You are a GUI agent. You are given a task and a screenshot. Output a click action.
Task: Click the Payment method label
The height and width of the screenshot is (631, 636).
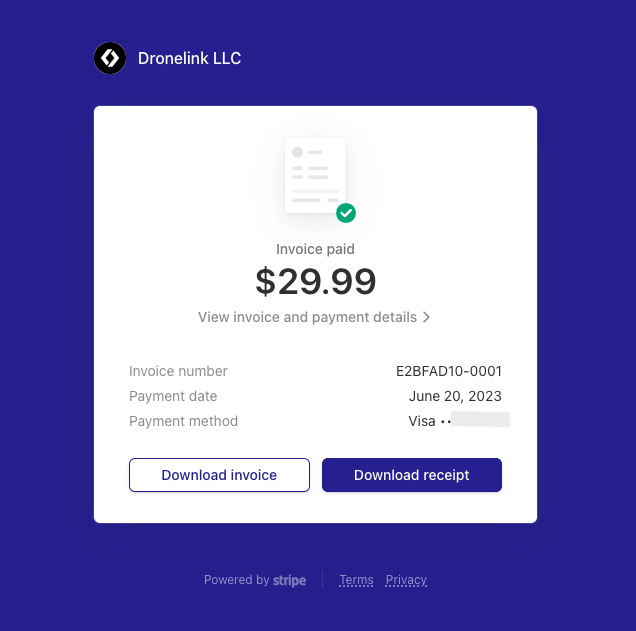pyautogui.click(x=183, y=421)
